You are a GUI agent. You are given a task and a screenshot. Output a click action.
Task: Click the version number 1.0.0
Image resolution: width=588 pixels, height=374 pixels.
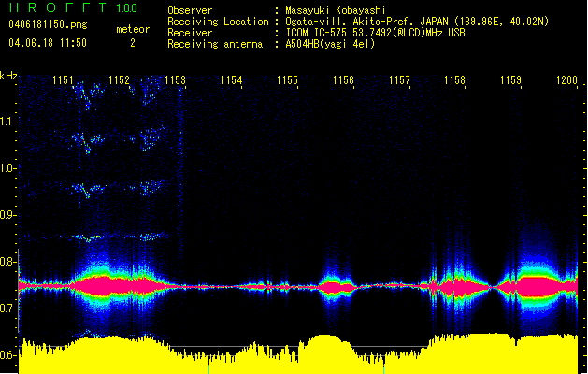click(126, 7)
